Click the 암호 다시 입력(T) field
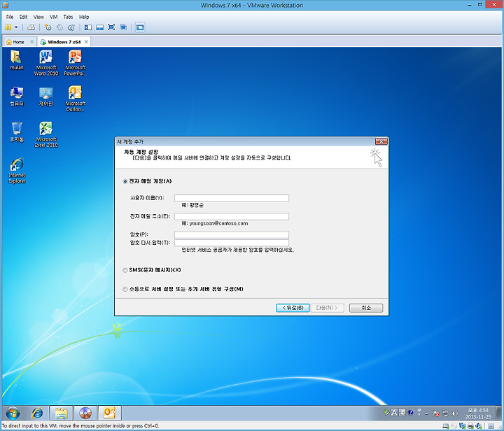Viewport: 504px width, 431px height. 232,243
